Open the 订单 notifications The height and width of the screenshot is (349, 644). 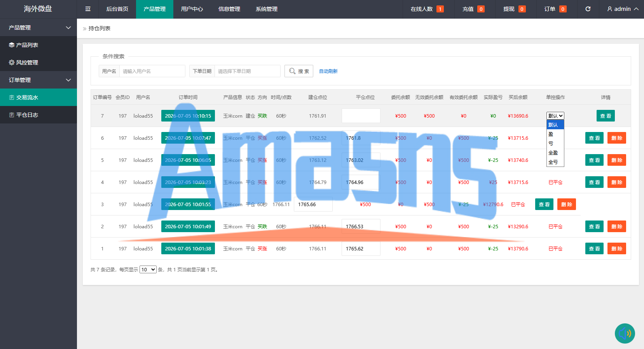[x=555, y=9]
